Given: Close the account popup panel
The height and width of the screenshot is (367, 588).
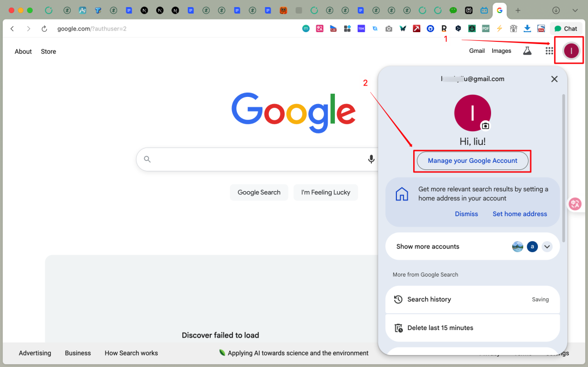Looking at the screenshot, I should [x=554, y=79].
